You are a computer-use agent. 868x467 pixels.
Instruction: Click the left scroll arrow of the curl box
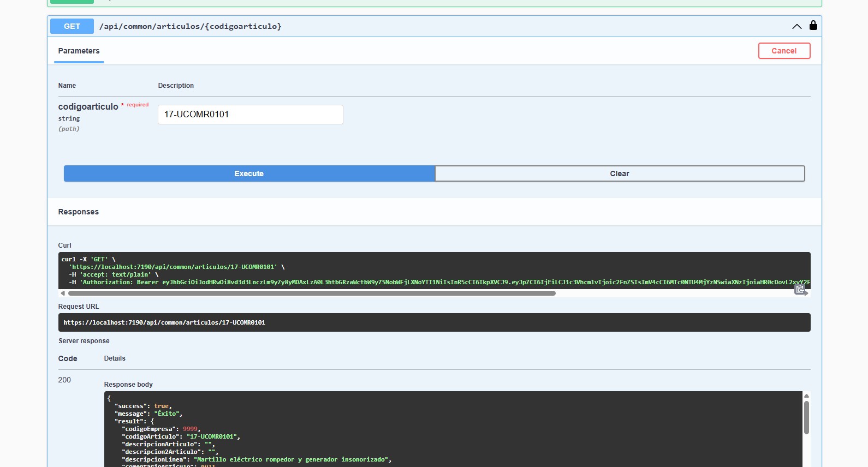click(x=63, y=294)
